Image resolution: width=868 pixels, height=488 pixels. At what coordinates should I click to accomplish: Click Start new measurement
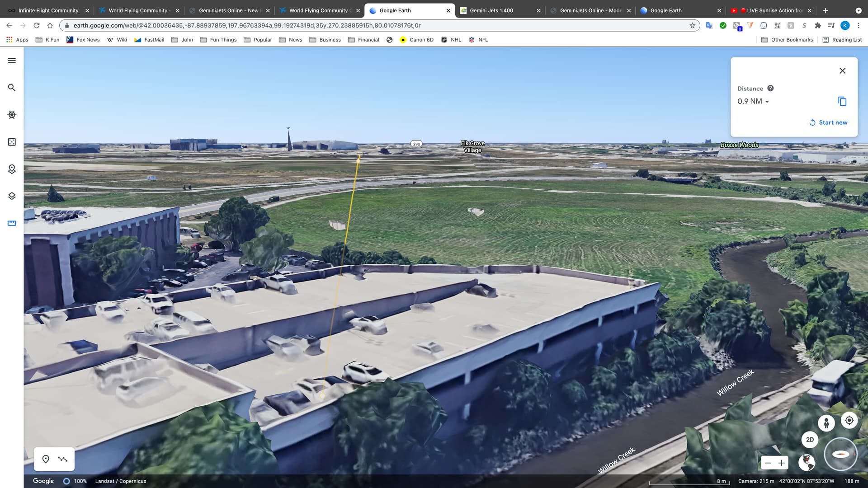828,122
